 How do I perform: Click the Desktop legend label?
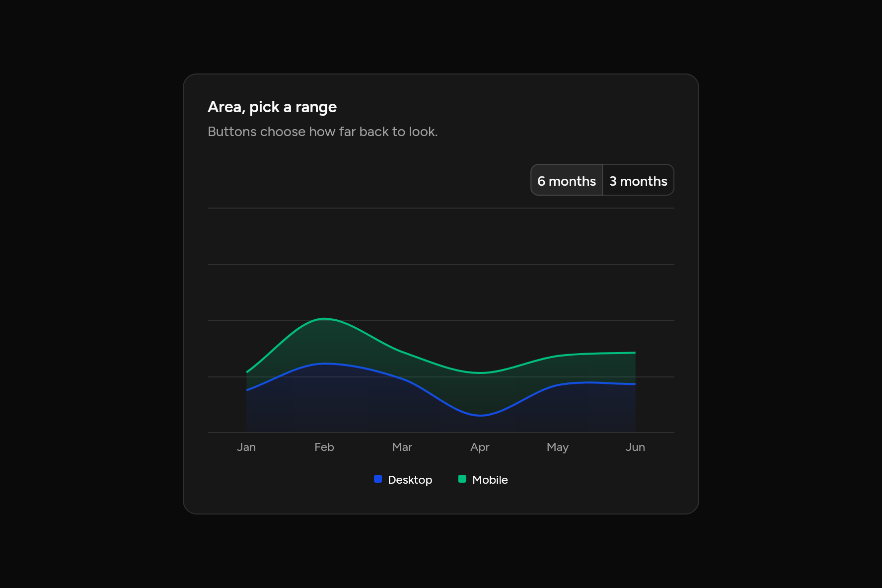pyautogui.click(x=410, y=480)
